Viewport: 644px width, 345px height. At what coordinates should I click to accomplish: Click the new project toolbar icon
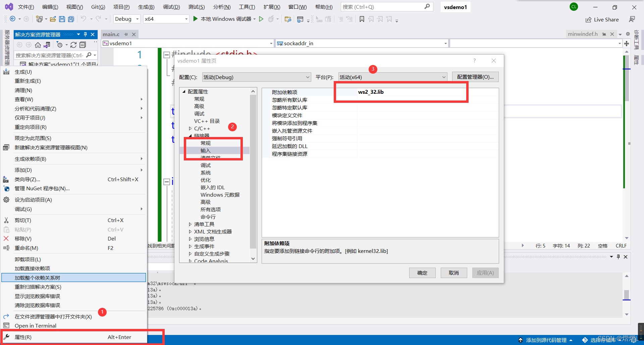tap(39, 19)
